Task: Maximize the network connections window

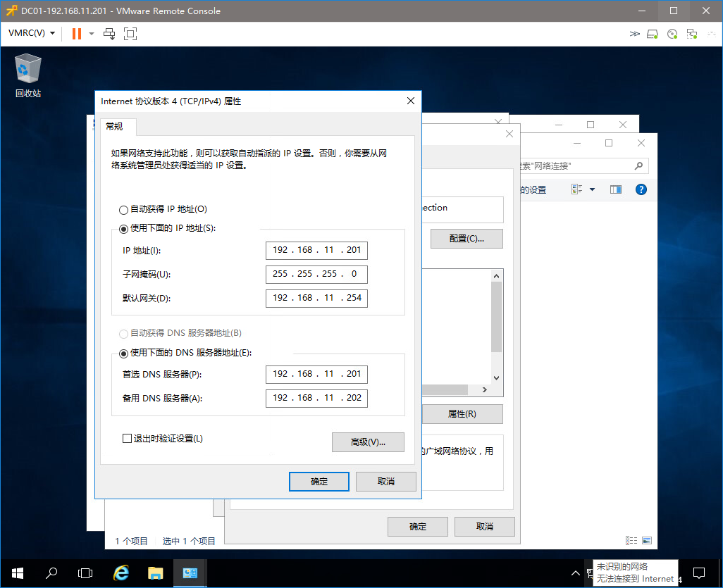Action: click(x=609, y=143)
